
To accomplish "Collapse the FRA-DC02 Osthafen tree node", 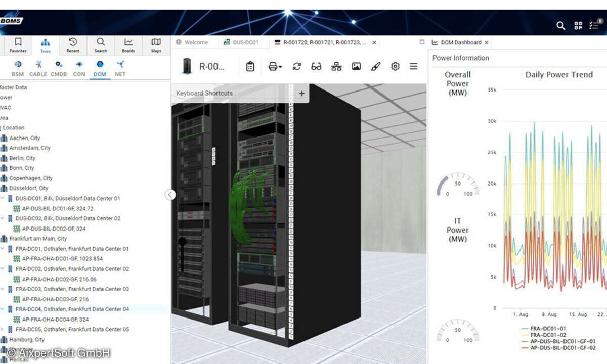I will 3,269.
